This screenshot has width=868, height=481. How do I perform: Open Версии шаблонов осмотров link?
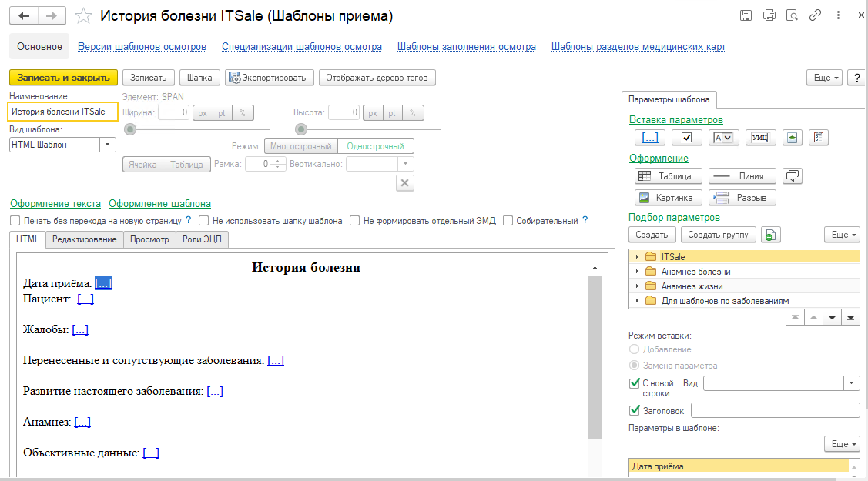click(x=142, y=47)
